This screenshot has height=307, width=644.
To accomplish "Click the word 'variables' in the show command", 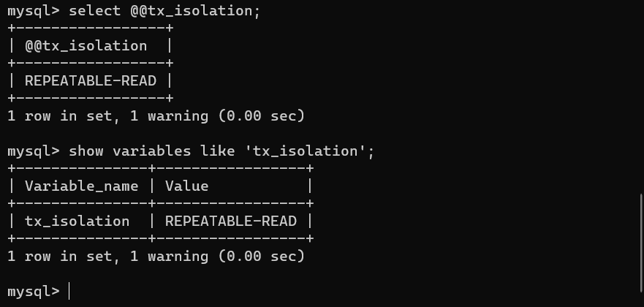I will pos(151,151).
